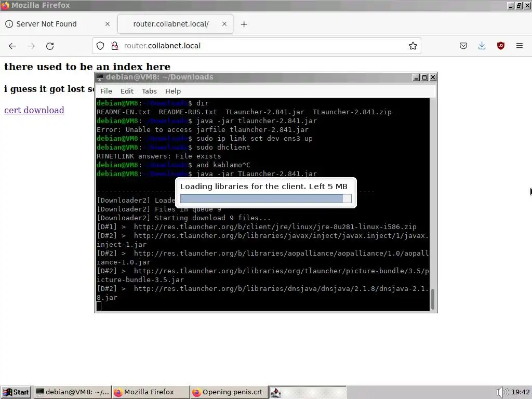The image size is (532, 399).
Task: Bookmark this page with the star
Action: 413,46
